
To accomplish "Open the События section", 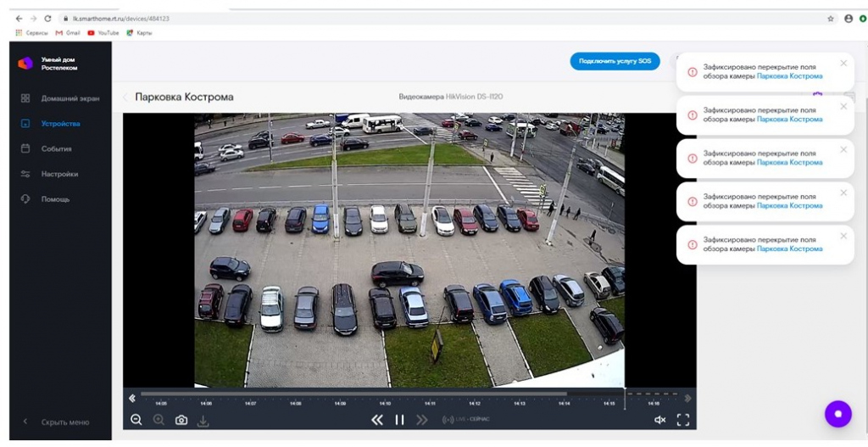I will click(56, 148).
